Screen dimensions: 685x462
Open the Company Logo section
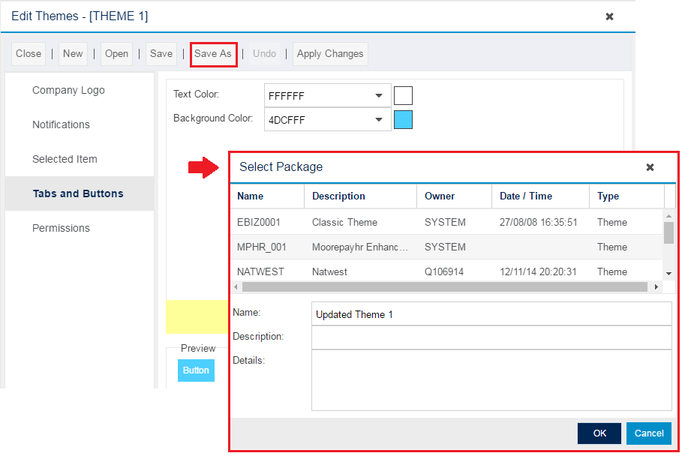[68, 90]
